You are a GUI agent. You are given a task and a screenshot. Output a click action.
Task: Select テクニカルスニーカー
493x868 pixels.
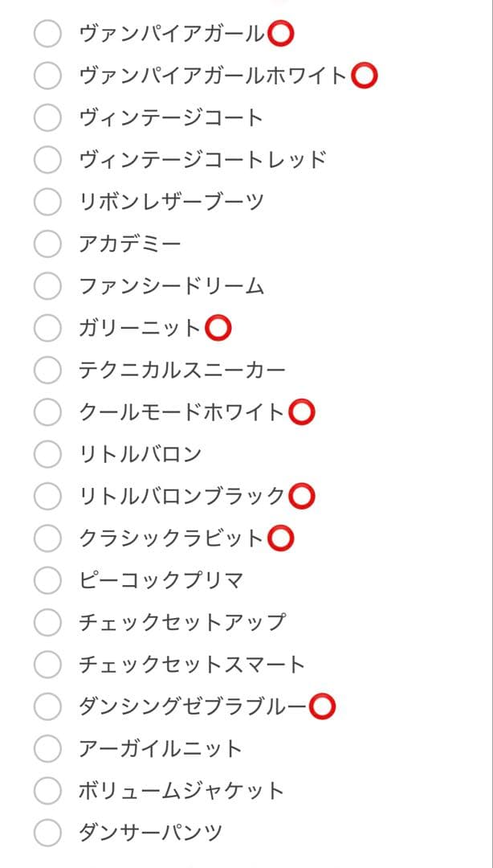click(48, 370)
